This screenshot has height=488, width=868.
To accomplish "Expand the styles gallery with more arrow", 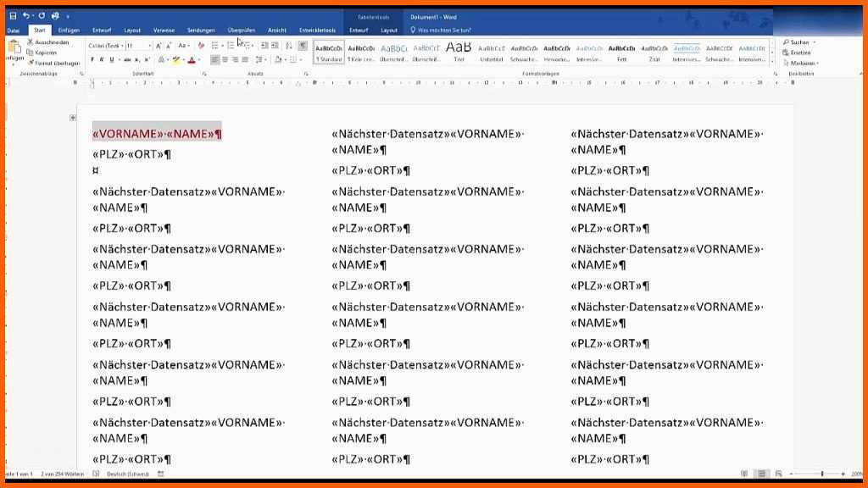I will [771, 62].
